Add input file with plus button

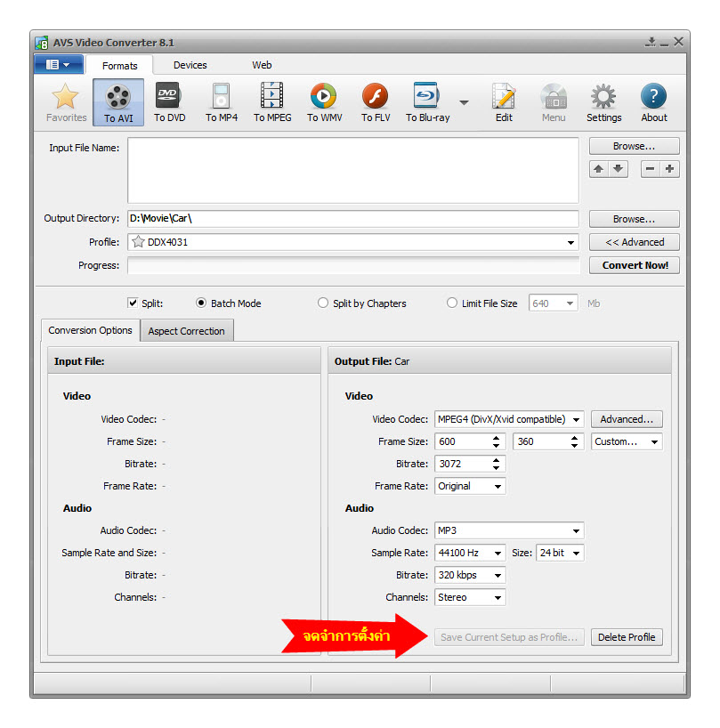point(669,169)
